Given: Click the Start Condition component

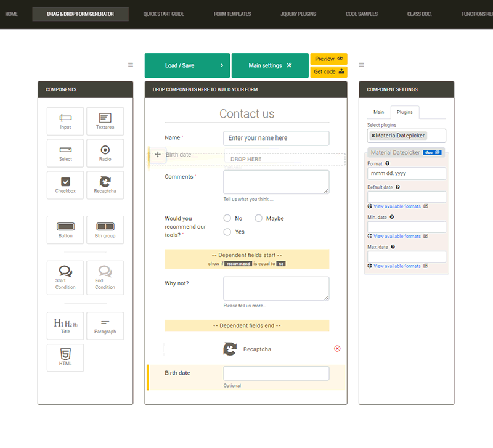Looking at the screenshot, I should point(65,277).
